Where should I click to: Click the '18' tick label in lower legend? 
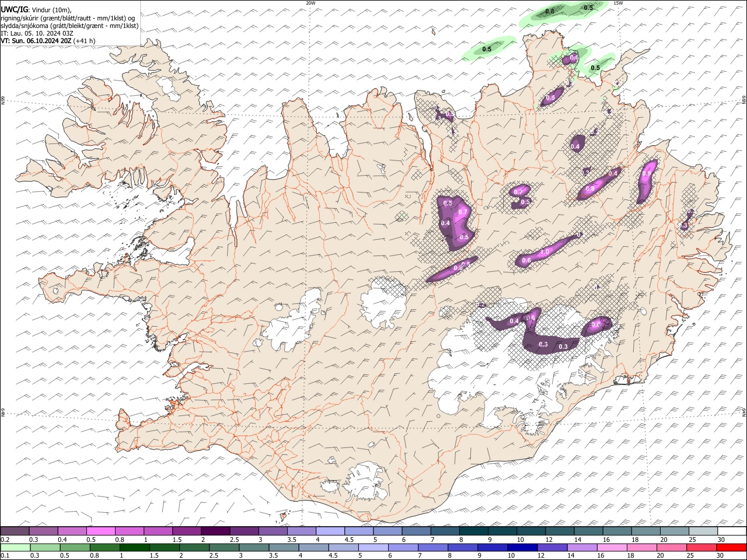[630, 556]
